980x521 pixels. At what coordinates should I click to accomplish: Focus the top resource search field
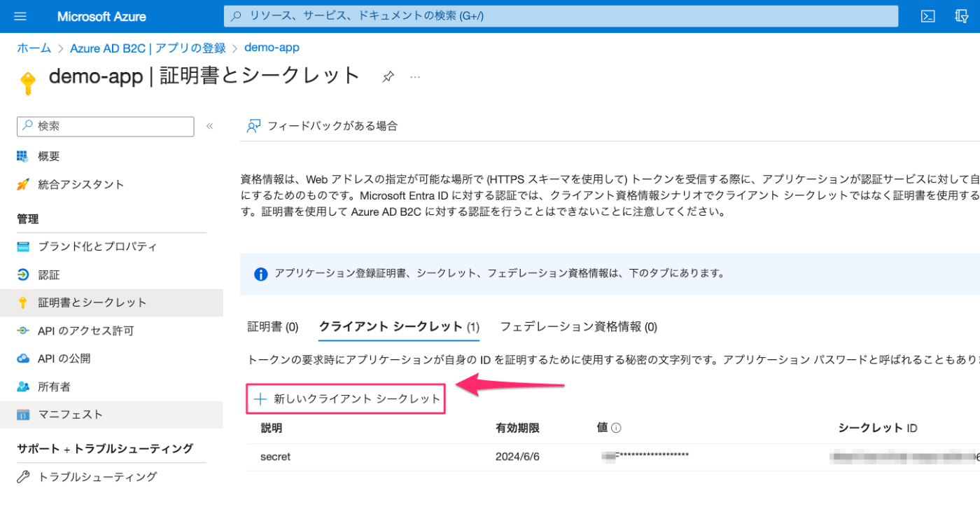(561, 16)
